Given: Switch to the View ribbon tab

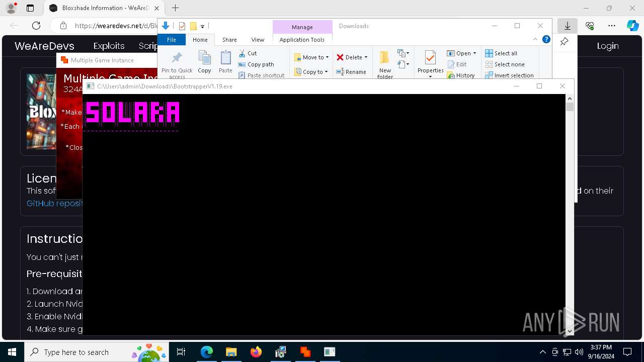Looking at the screenshot, I should click(x=258, y=40).
